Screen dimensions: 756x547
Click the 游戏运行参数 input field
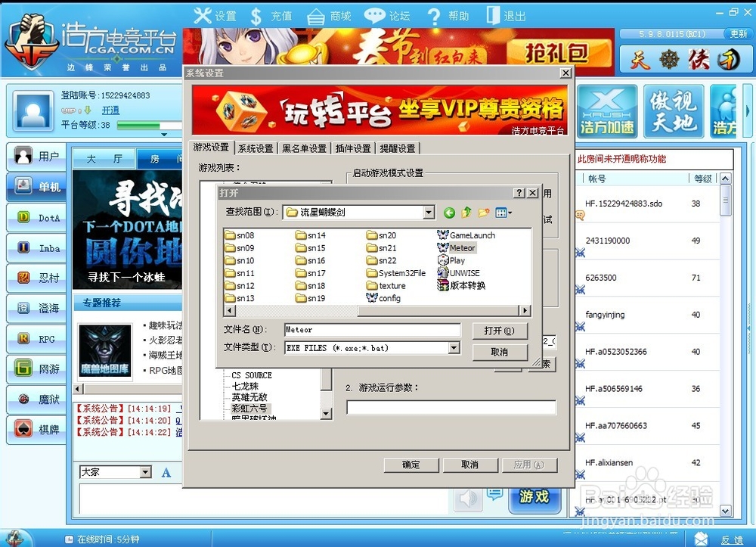451,408
